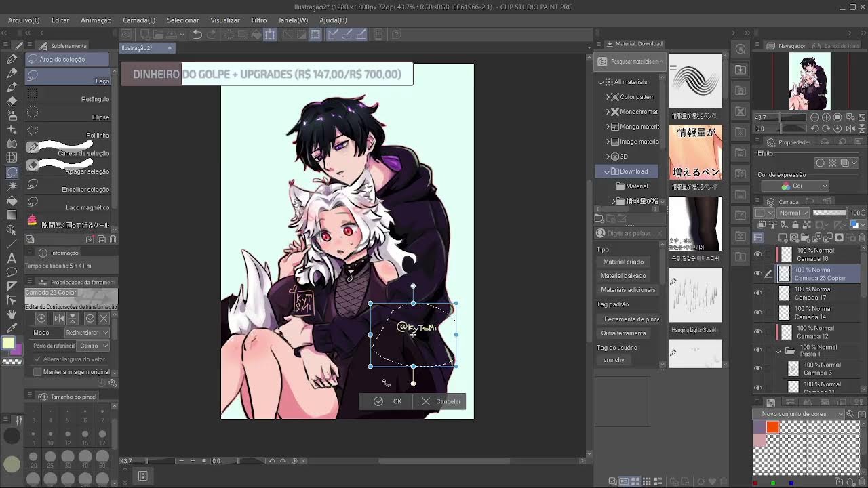This screenshot has width=868, height=488.
Task: Open the Modo dropdown
Action: tap(87, 333)
